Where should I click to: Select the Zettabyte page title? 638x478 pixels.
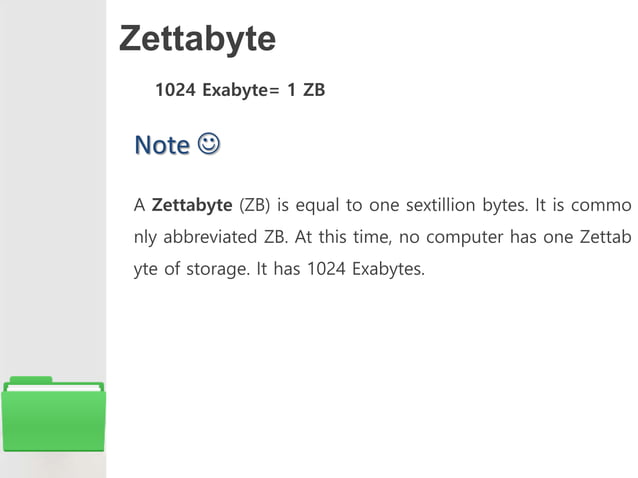pyautogui.click(x=197, y=39)
